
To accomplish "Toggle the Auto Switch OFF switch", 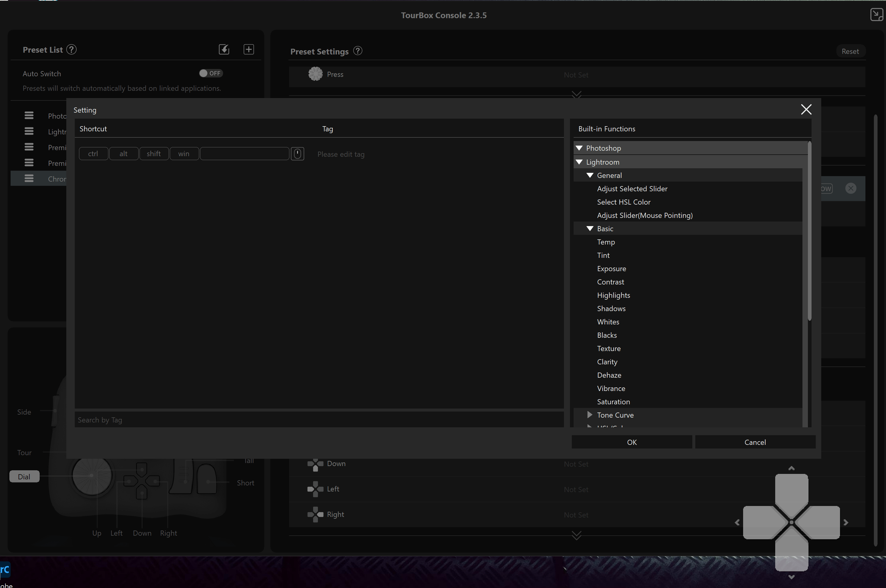I will click(211, 73).
